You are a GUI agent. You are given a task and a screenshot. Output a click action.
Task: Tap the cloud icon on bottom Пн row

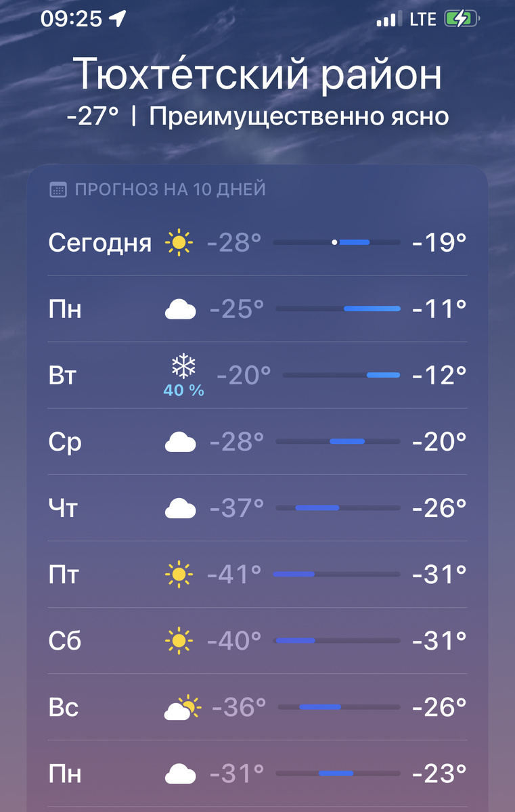180,772
